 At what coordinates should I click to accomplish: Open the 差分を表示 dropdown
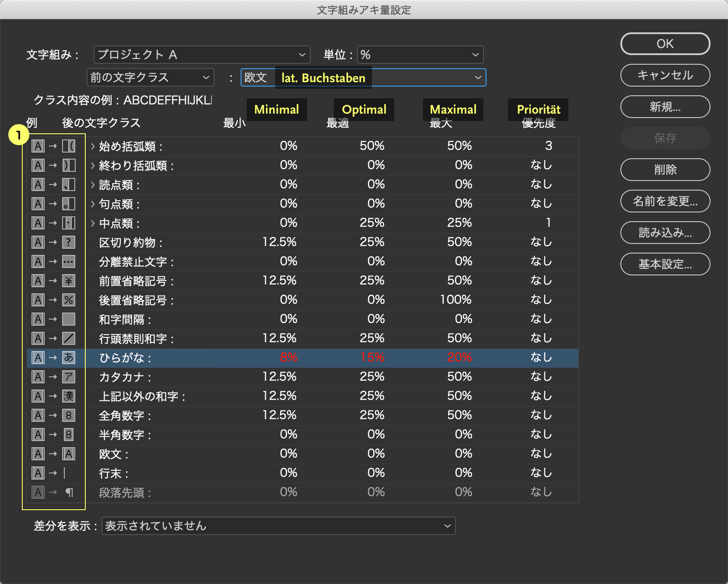coord(278,526)
